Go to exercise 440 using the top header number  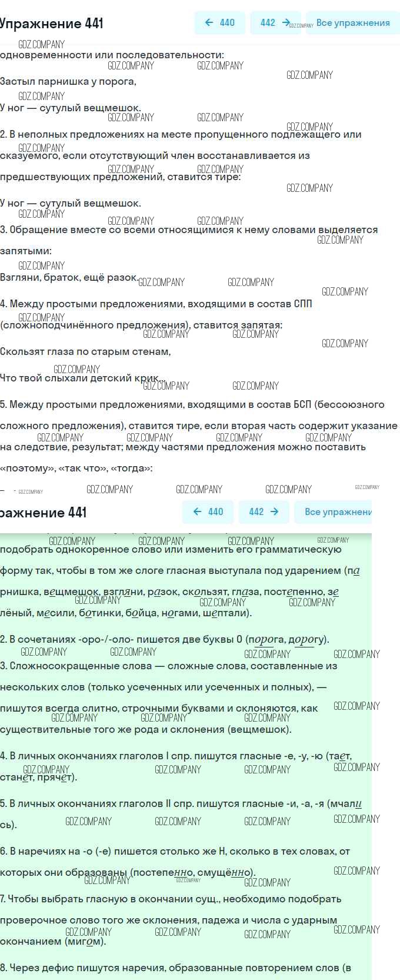(227, 23)
